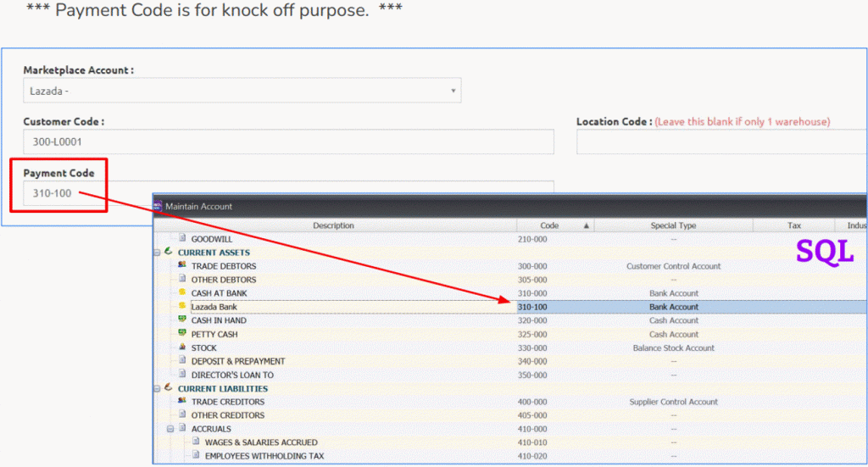Select the TRADE CREDITORS account
The image size is (868, 467).
coord(227,402)
